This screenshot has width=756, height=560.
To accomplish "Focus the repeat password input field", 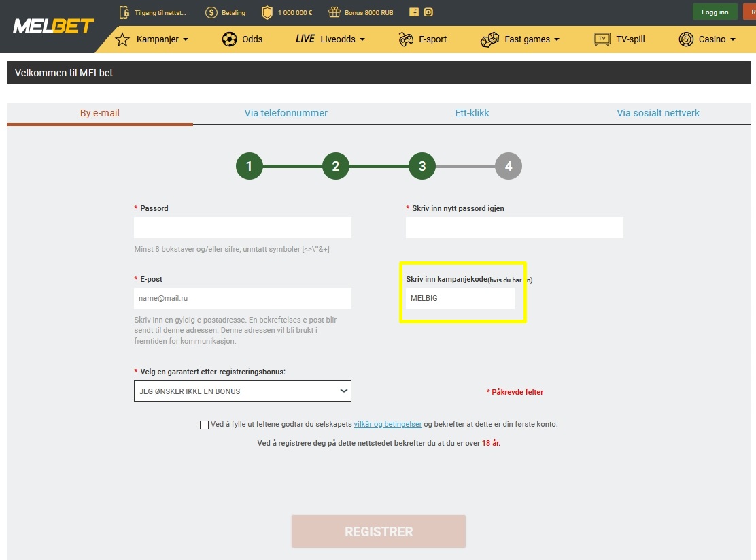I will [x=515, y=227].
